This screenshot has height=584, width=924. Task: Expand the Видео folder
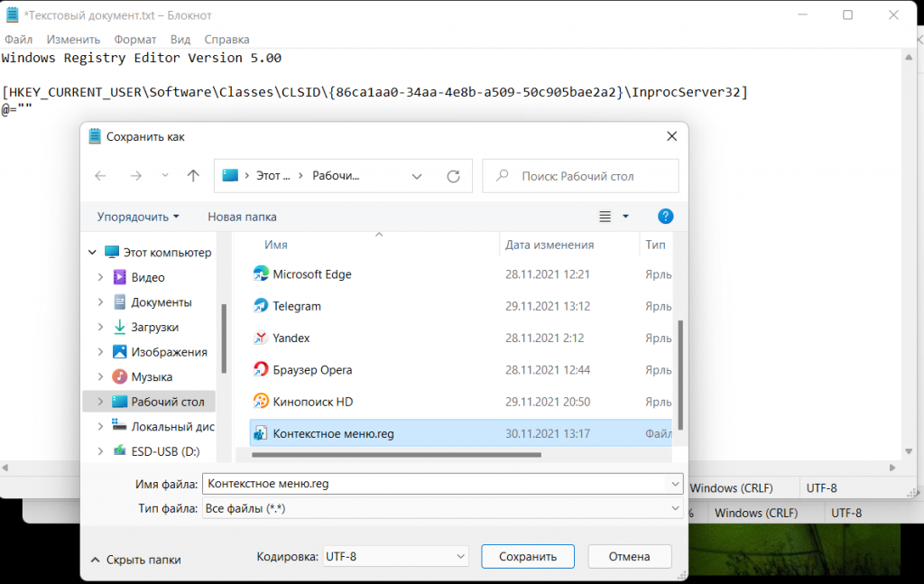[100, 277]
